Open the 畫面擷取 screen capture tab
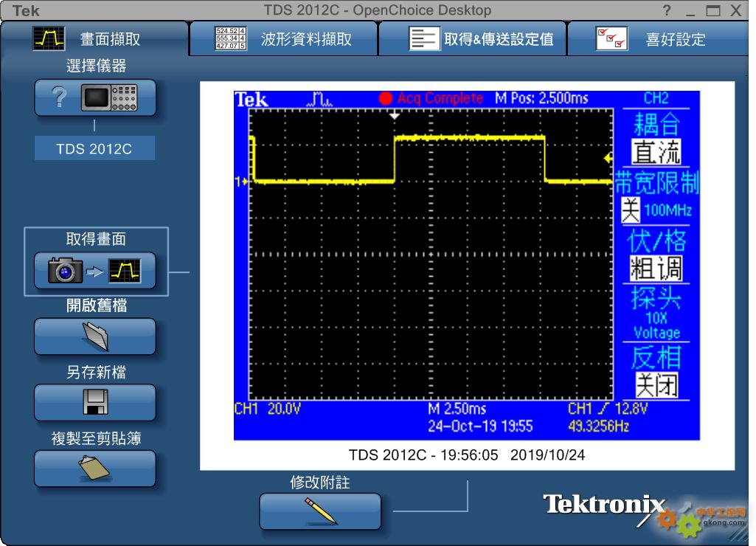Image resolution: width=756 pixels, height=546 pixels. tap(94, 38)
